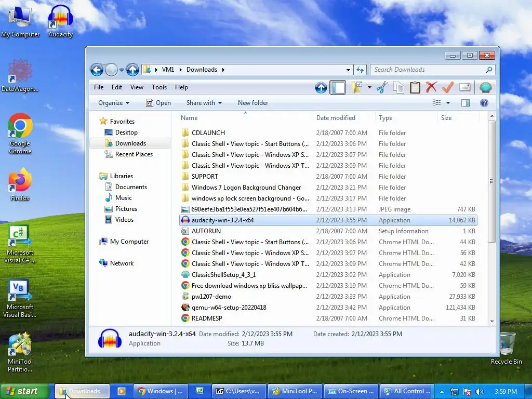The height and width of the screenshot is (399, 532).
Task: Click the Paste clipboard icon
Action: [x=415, y=87]
